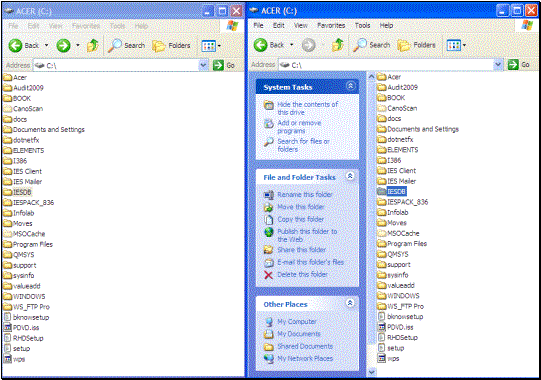Viewport: 541px width, 380px height.
Task: Click Share this folder link
Action: [x=295, y=250]
